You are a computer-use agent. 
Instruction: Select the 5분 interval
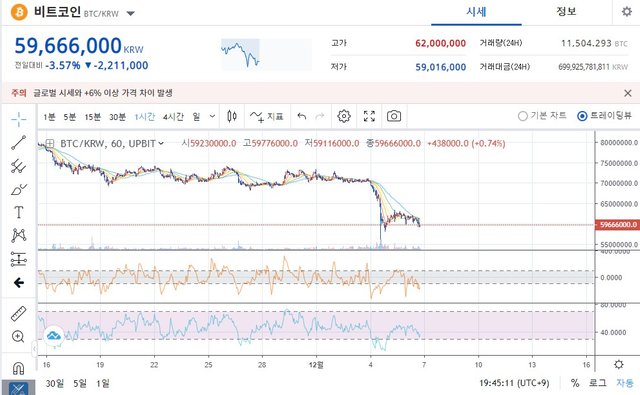(x=70, y=117)
